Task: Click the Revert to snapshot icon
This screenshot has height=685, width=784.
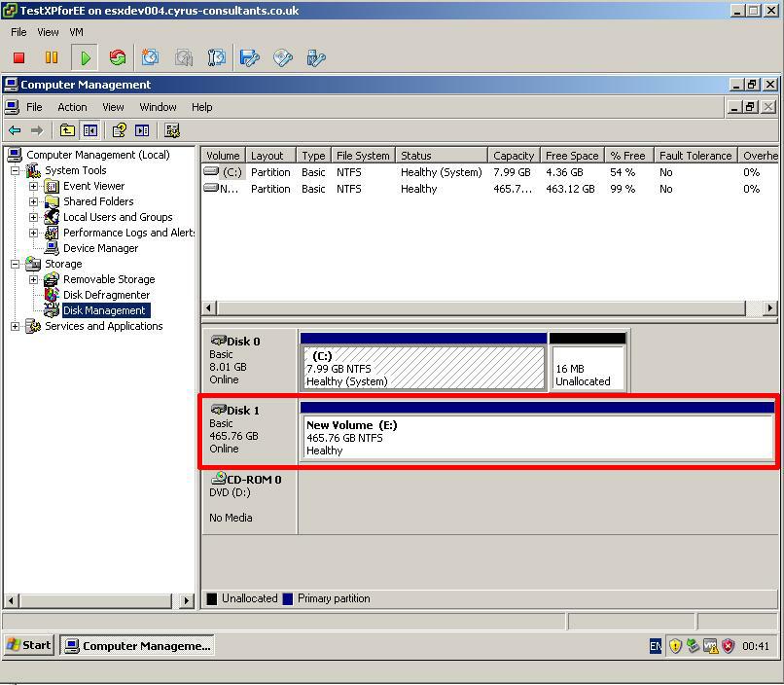Action: tap(184, 58)
